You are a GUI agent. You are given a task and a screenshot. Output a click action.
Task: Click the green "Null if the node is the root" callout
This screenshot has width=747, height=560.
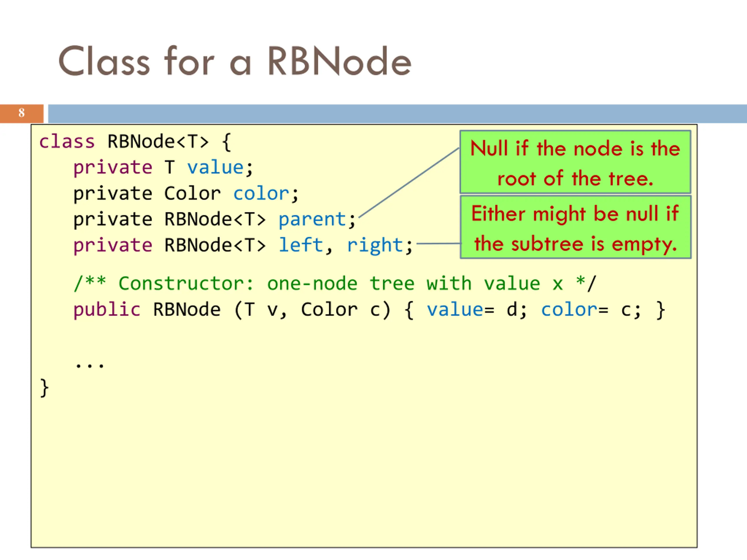(575, 162)
